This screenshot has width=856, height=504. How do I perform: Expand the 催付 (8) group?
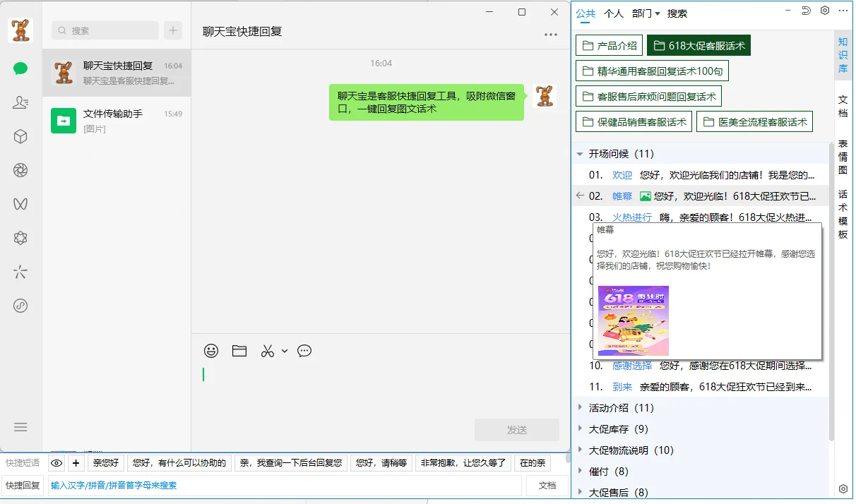click(x=580, y=471)
